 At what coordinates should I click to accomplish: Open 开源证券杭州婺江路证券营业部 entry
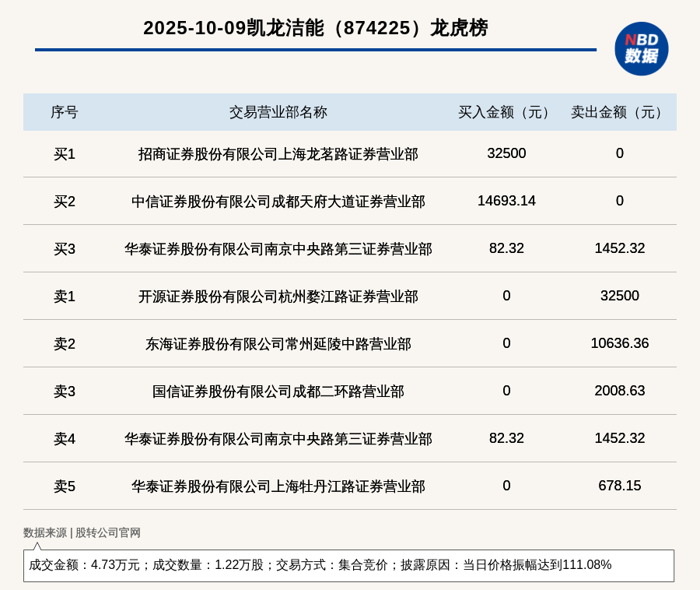pos(278,297)
